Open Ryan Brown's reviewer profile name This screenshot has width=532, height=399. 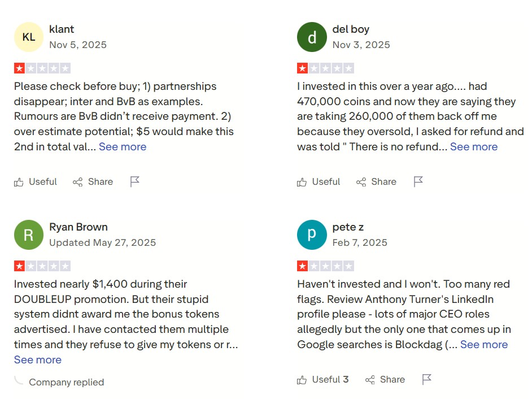tap(79, 227)
